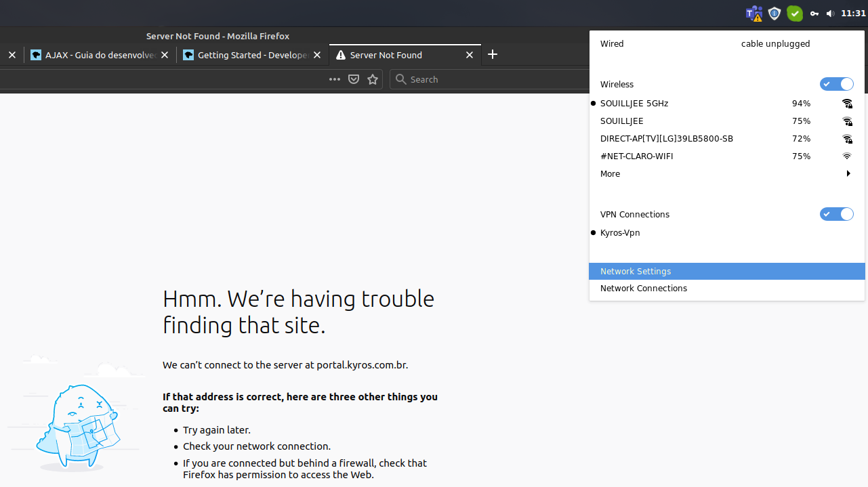This screenshot has height=487, width=868.
Task: Connect to SOUILLJEE 5GHz network
Action: (x=634, y=104)
